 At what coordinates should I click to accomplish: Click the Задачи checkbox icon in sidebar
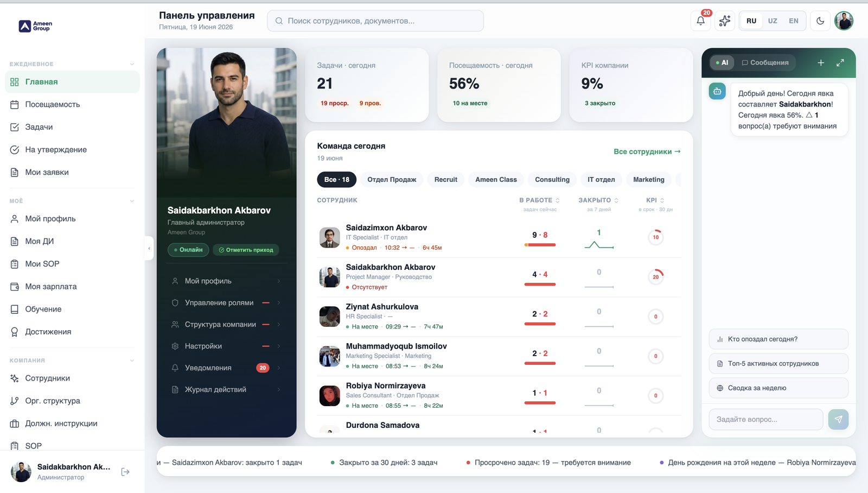click(15, 127)
